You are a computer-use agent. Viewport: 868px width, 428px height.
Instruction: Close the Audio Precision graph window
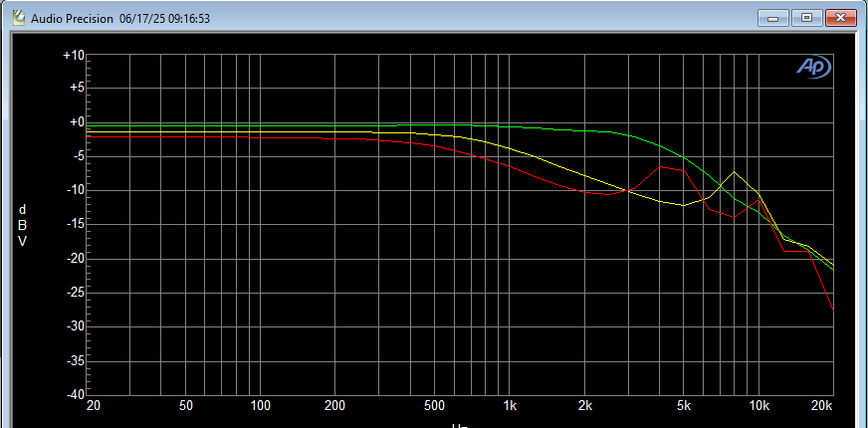[840, 18]
